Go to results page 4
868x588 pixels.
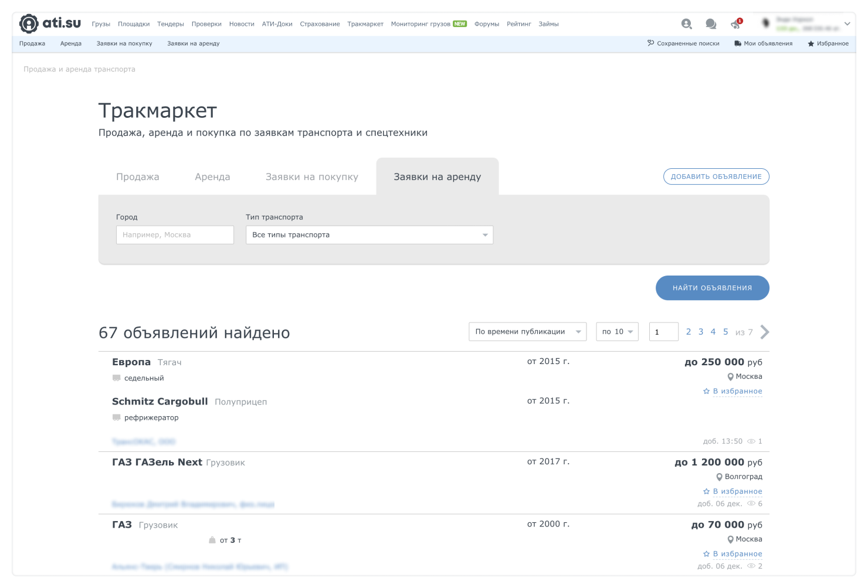coord(713,332)
